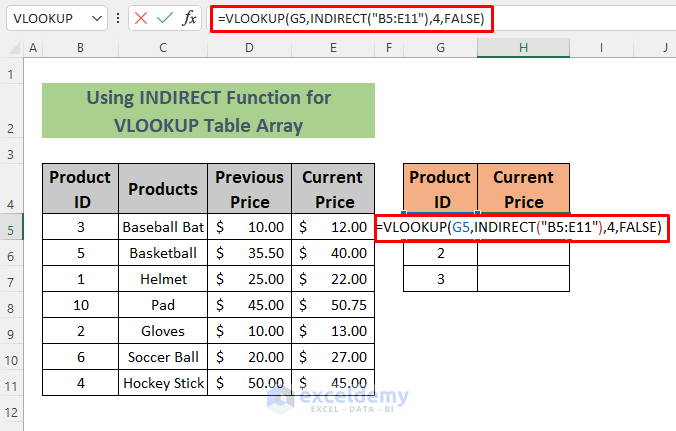Select the Hockey Stick cell
This screenshot has width=676, height=431.
pos(163,383)
